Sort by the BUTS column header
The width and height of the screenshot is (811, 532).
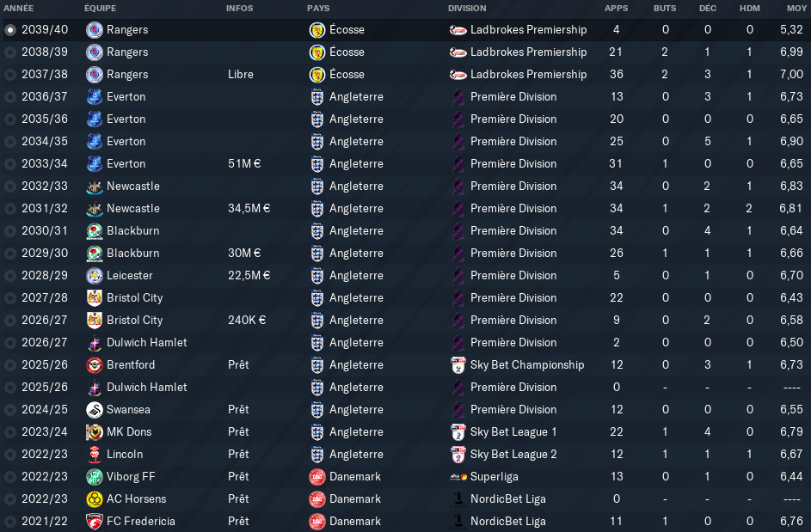(x=665, y=9)
